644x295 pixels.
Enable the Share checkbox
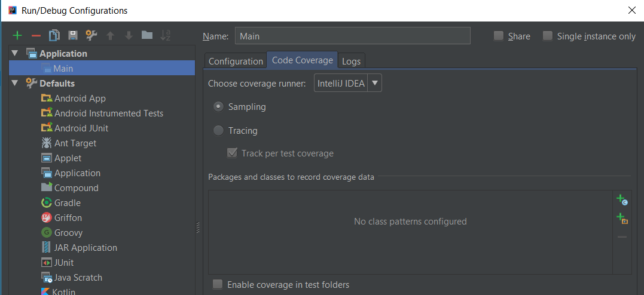[499, 36]
